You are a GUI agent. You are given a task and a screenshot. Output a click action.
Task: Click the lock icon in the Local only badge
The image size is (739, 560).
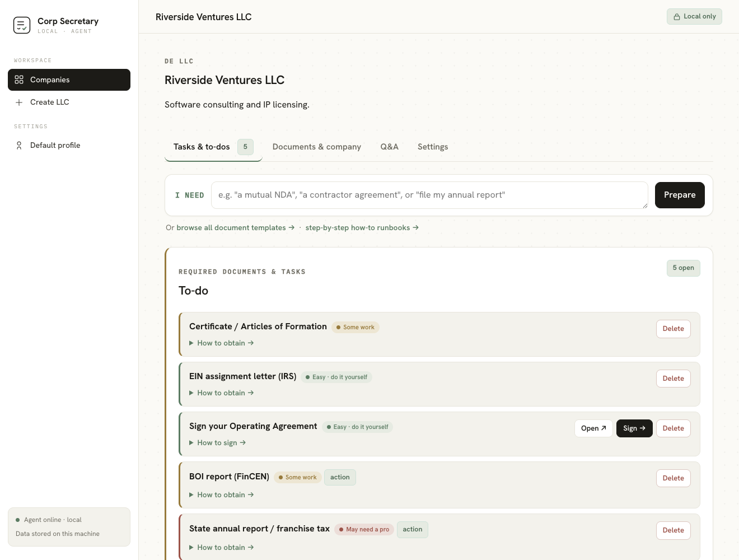677,17
